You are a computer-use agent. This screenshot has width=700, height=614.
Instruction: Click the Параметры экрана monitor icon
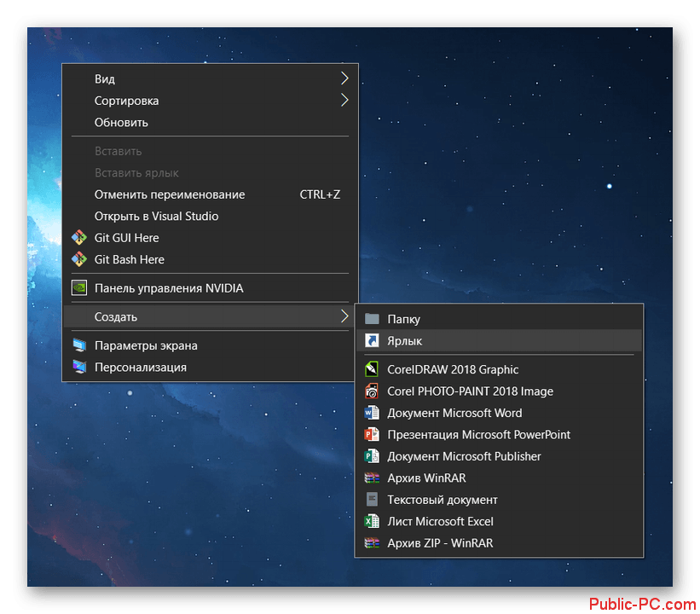79,345
